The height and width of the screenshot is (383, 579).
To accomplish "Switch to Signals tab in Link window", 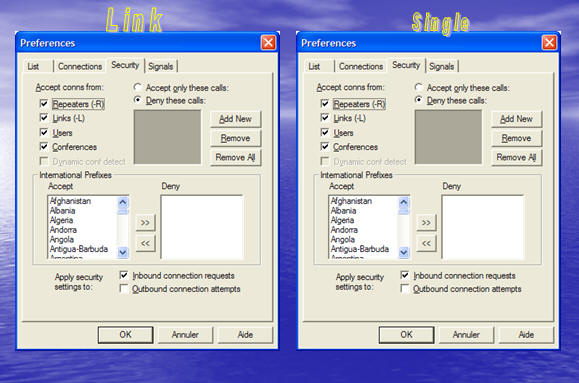I will tap(161, 66).
